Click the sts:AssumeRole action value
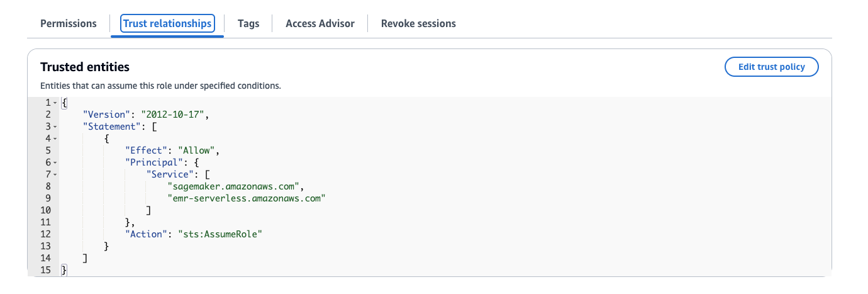The image size is (868, 294). tap(220, 234)
